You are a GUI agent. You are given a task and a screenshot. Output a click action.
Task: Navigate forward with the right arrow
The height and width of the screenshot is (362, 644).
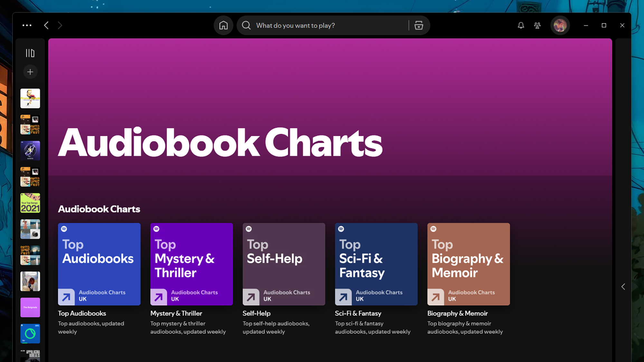60,25
